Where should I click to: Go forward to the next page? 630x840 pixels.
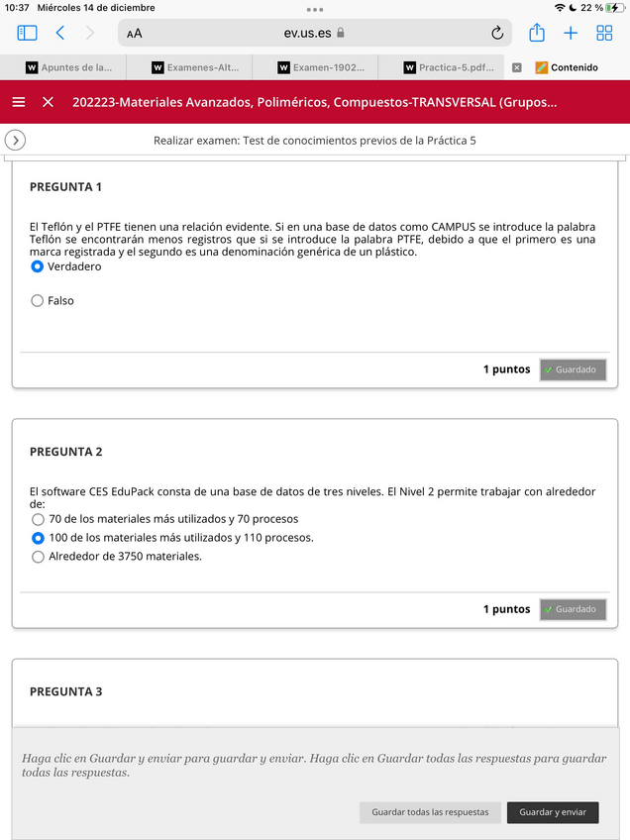click(90, 34)
